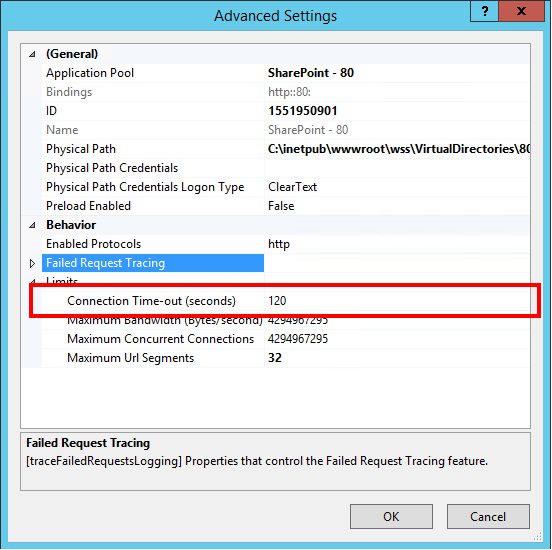
Task: Select the Failed Request Tracing row
Action: point(153,263)
